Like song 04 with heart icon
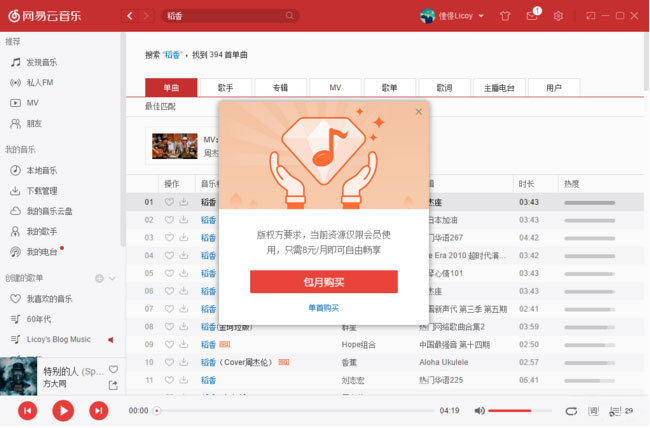This screenshot has width=650, height=428. [x=169, y=255]
